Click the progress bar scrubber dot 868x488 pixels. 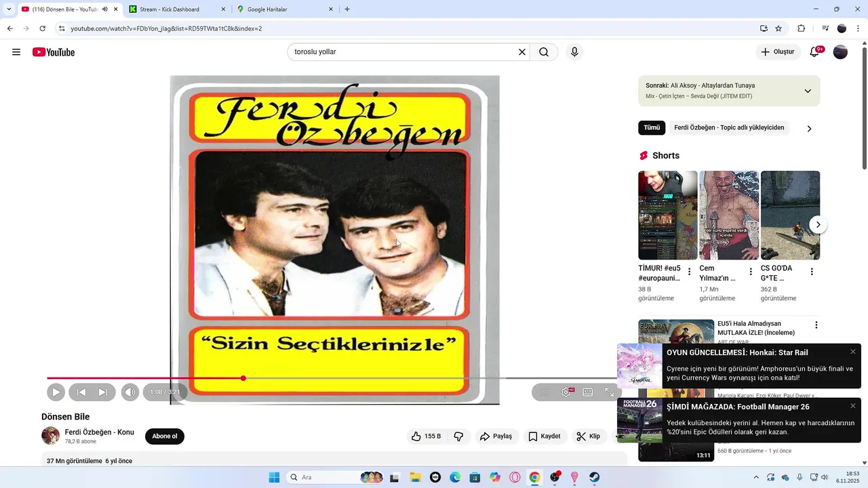point(243,378)
